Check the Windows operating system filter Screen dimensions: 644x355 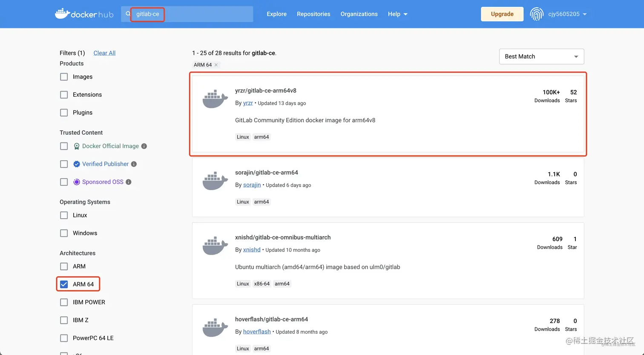(x=64, y=233)
